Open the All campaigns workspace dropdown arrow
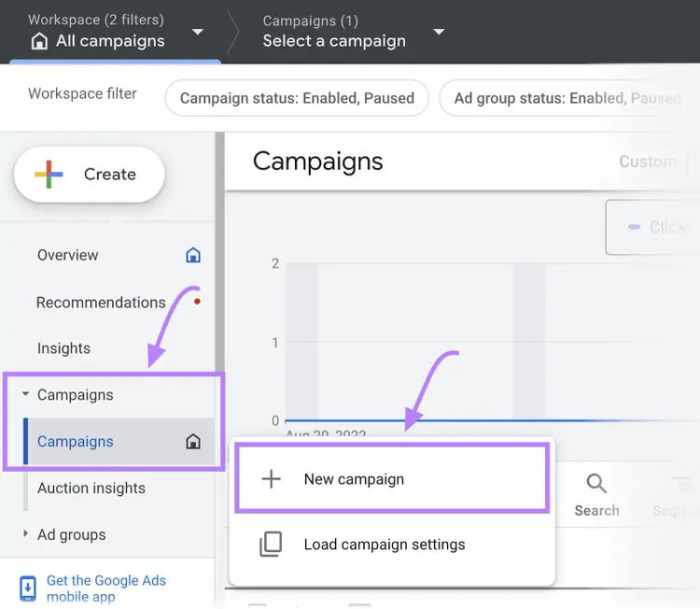Viewport: 700px width, 609px height. click(x=197, y=32)
